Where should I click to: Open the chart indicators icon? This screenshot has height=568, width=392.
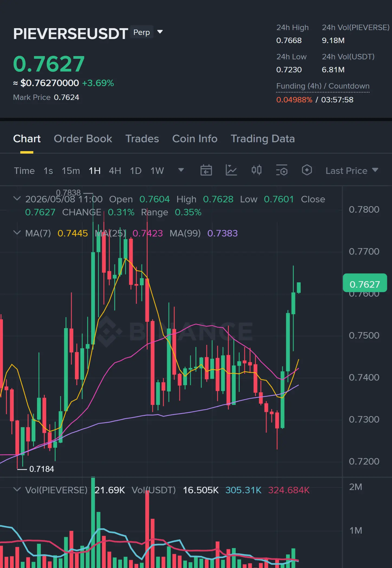click(231, 170)
